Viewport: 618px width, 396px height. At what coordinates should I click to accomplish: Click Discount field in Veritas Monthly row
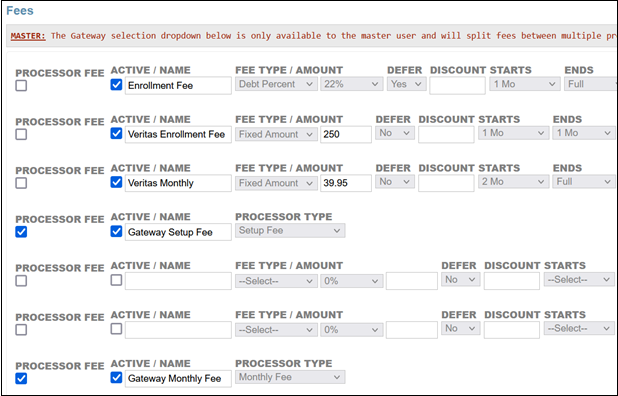(x=446, y=183)
